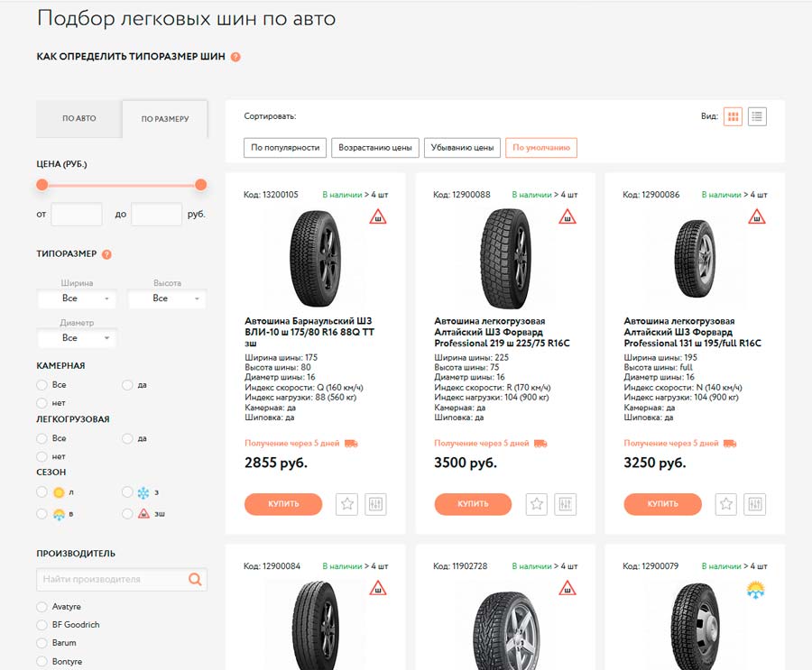
Task: Switch to ПО РАЗМЕРУ tab
Action: click(165, 119)
